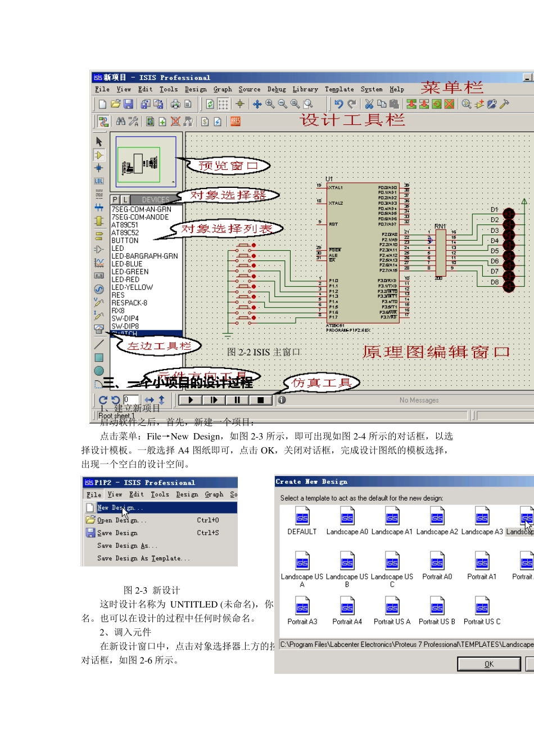Click the Save Design disk icon
Viewport: 534px width, 756px height.
pos(129,104)
